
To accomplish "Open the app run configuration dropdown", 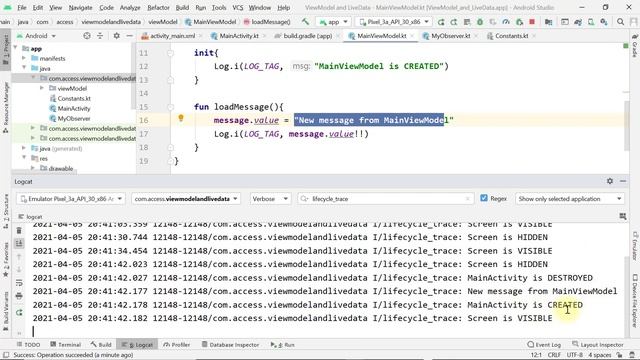I will [333, 22].
